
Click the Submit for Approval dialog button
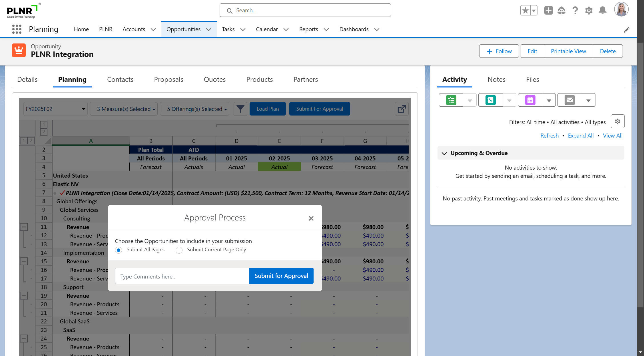click(281, 276)
